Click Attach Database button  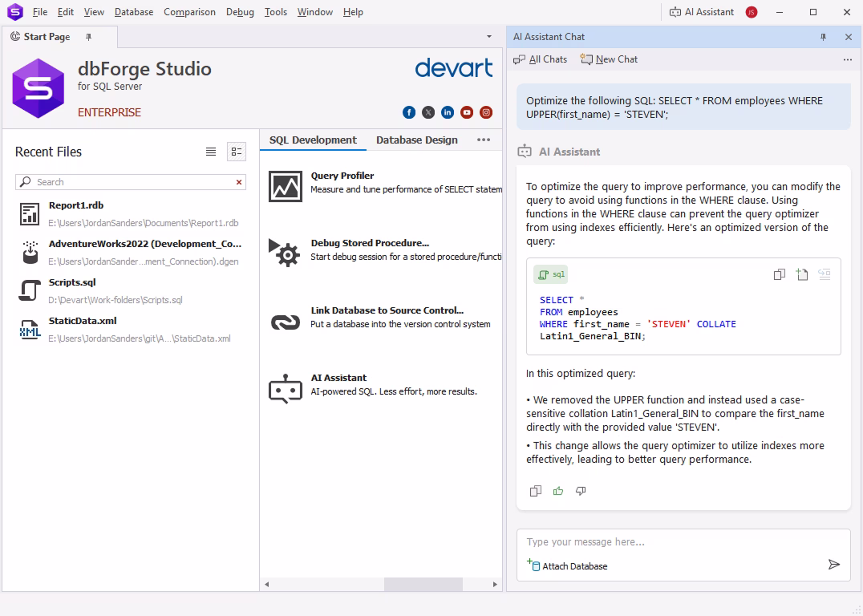click(x=567, y=565)
